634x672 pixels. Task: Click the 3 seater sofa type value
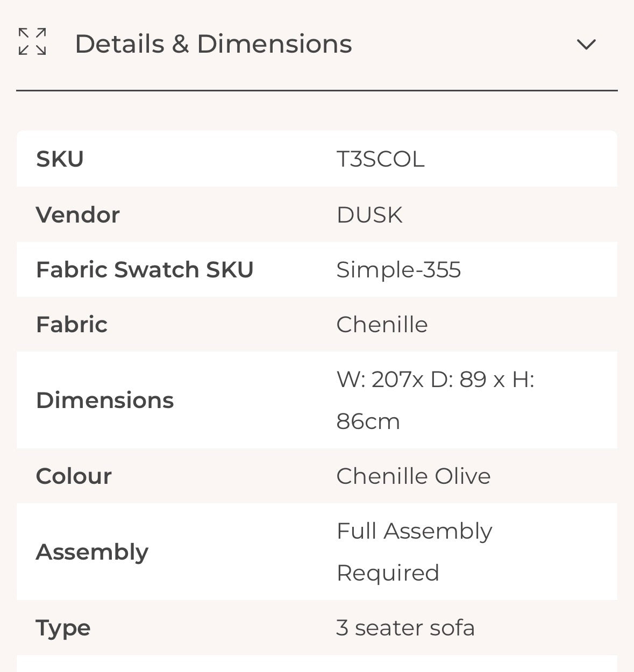(405, 628)
